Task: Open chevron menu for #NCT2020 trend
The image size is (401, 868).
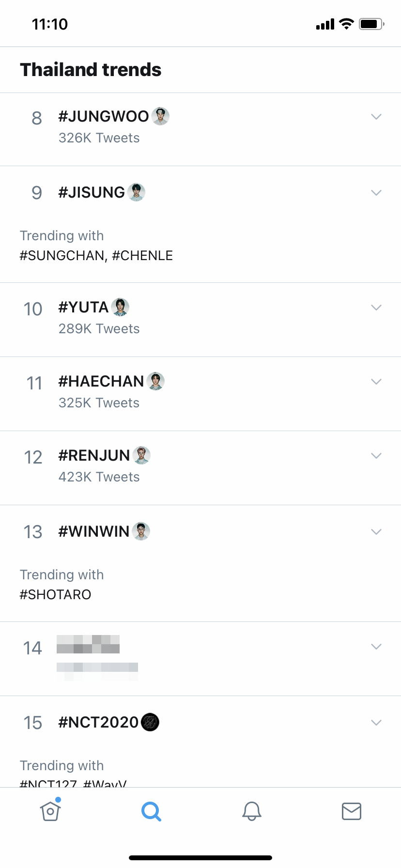Action: (376, 723)
